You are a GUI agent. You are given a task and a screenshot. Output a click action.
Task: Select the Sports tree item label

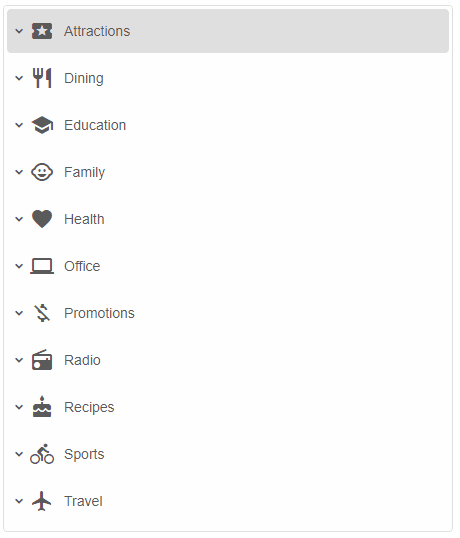pos(84,455)
